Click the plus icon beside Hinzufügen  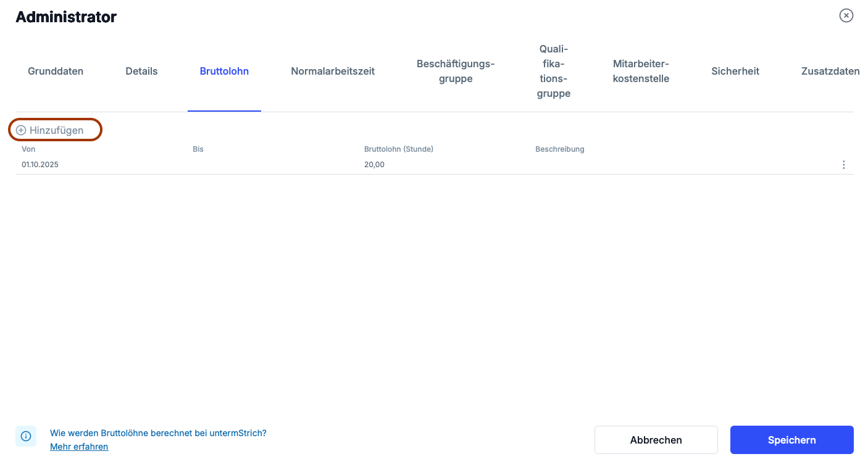21,130
